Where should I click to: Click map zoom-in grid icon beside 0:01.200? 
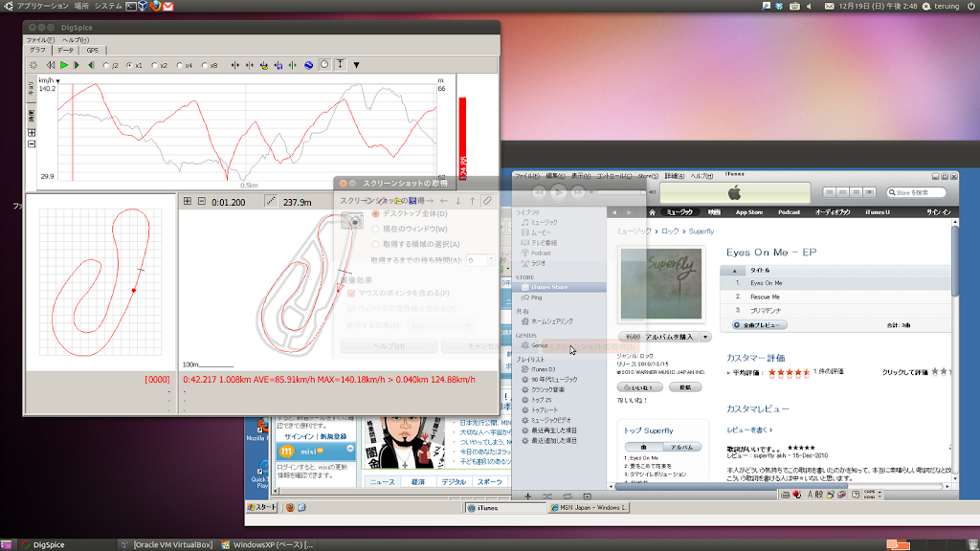coord(188,201)
